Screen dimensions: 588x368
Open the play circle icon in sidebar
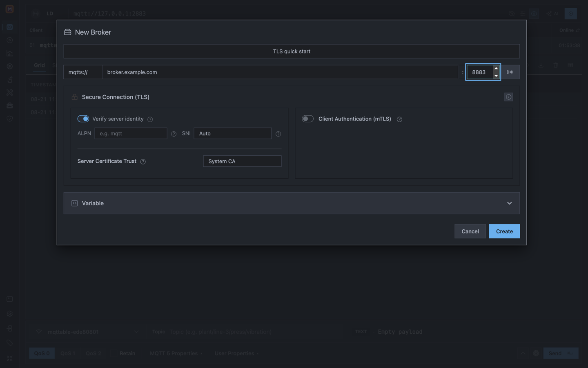point(9,40)
